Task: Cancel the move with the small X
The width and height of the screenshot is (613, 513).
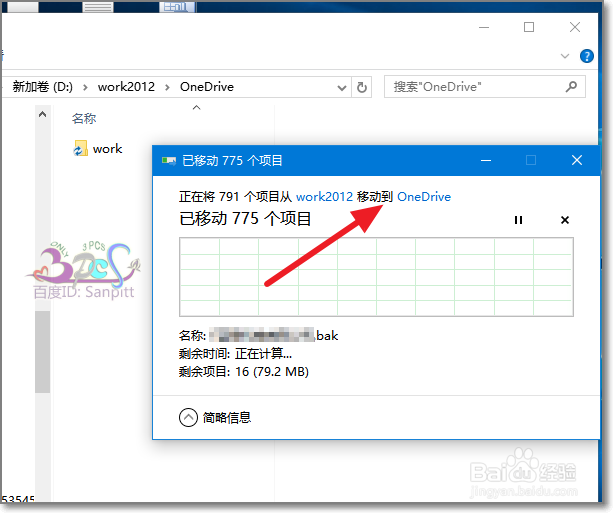Action: pyautogui.click(x=565, y=220)
